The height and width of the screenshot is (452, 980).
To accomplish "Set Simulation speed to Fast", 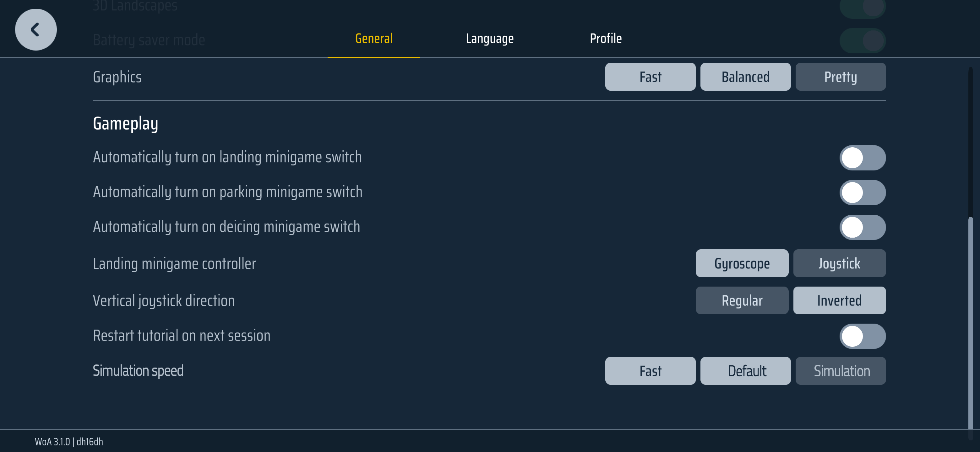I will [650, 371].
